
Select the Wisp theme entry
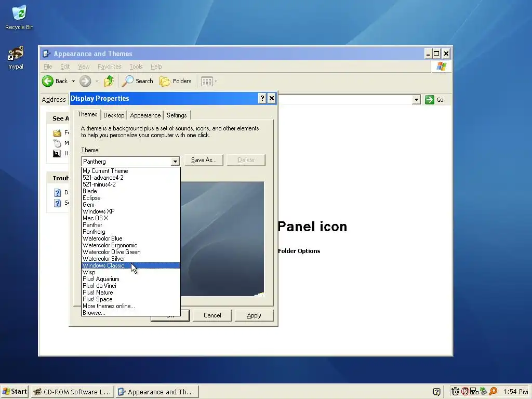(131, 272)
